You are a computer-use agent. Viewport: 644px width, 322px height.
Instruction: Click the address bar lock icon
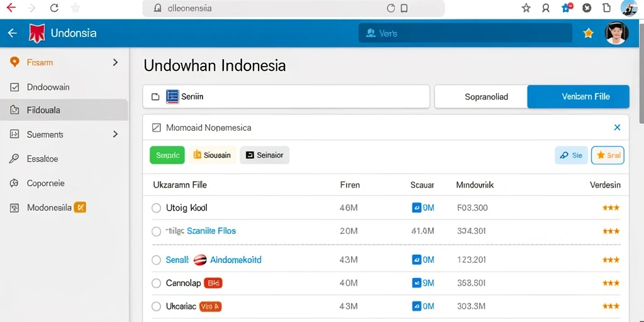pos(157,8)
